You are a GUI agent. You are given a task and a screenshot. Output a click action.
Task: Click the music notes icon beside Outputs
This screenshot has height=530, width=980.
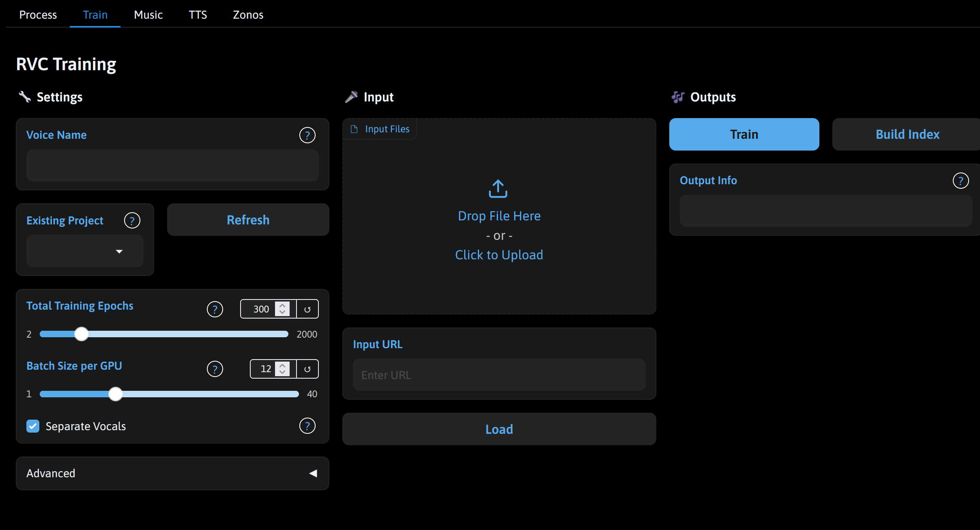[677, 97]
